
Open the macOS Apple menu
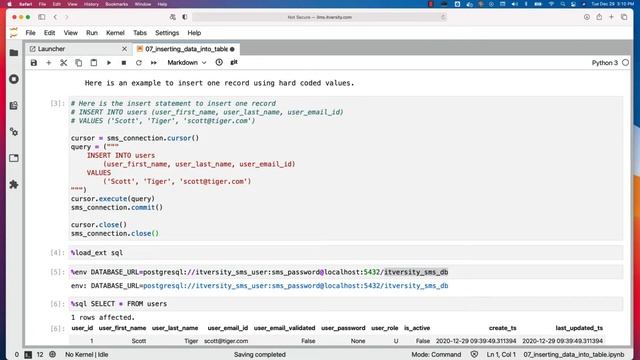[x=10, y=4]
